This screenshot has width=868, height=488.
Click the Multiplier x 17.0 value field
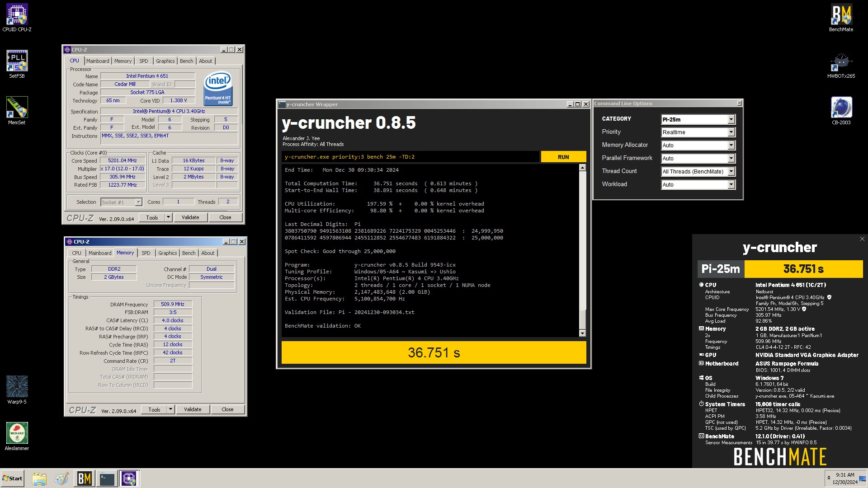(x=123, y=169)
